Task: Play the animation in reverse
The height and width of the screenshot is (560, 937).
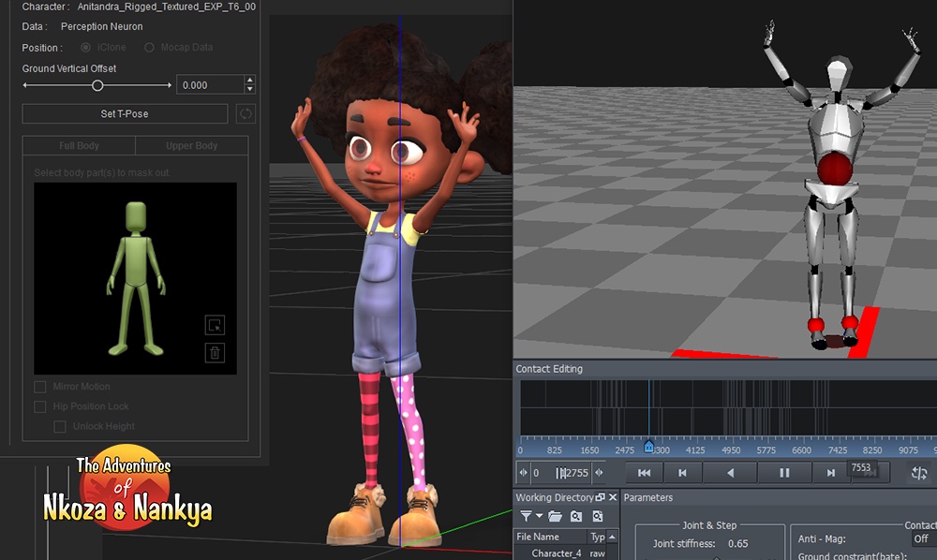Action: click(731, 474)
